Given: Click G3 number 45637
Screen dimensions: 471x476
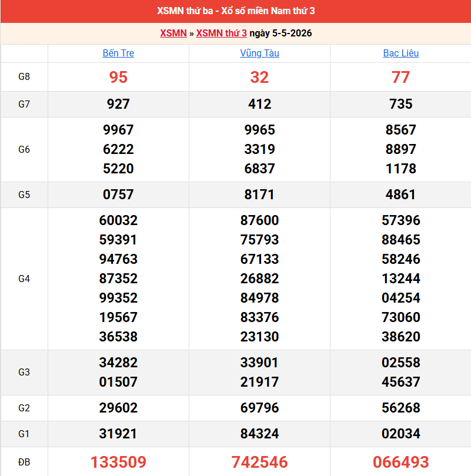Looking at the screenshot, I should click(x=401, y=382).
